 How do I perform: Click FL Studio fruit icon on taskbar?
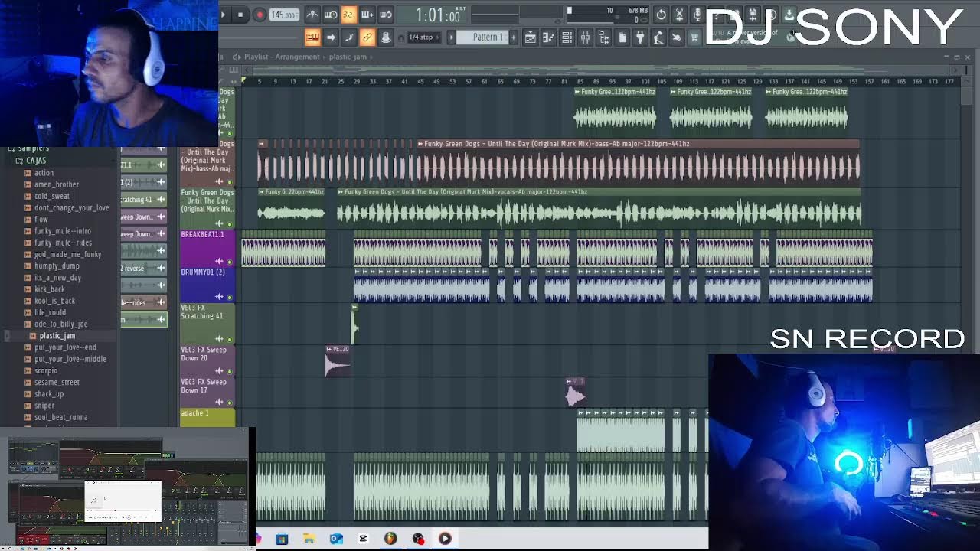tap(390, 539)
